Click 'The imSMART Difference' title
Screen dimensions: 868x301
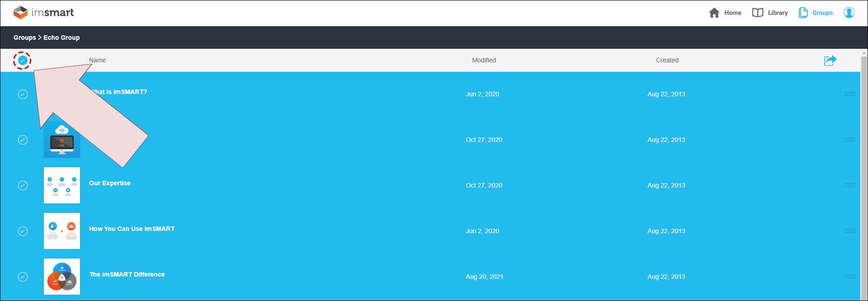(x=127, y=274)
